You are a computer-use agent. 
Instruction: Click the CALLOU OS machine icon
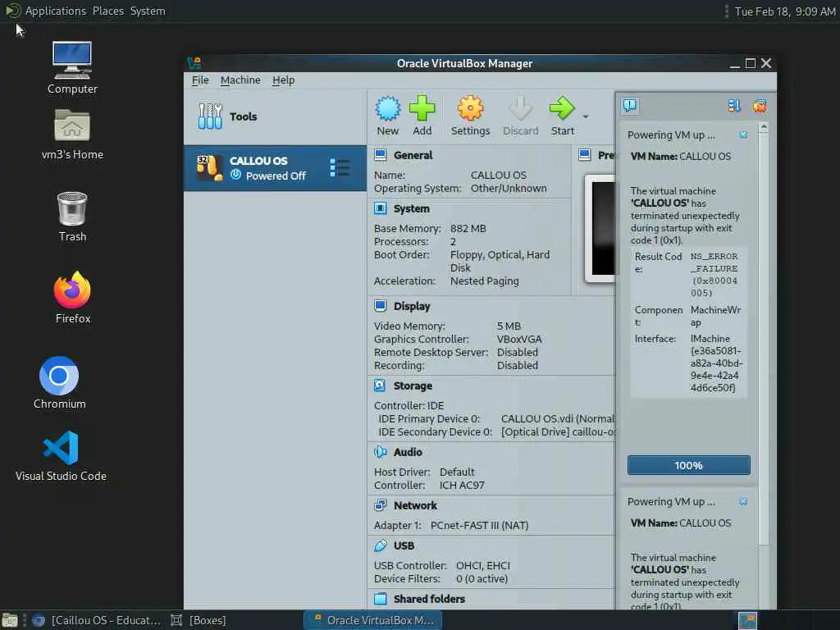[209, 168]
